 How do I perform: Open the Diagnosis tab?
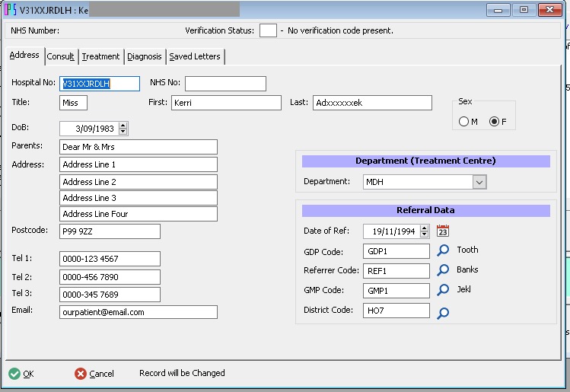[x=145, y=57]
